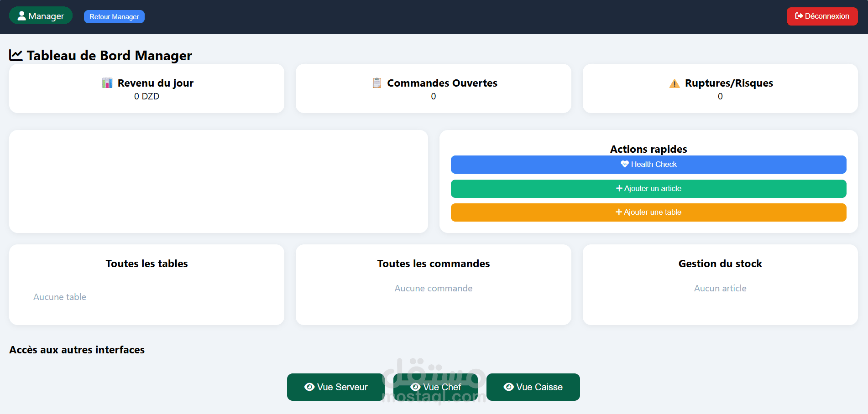Click the eye icon on Vue Serveur
Screen dimensions: 868x414
click(309, 387)
